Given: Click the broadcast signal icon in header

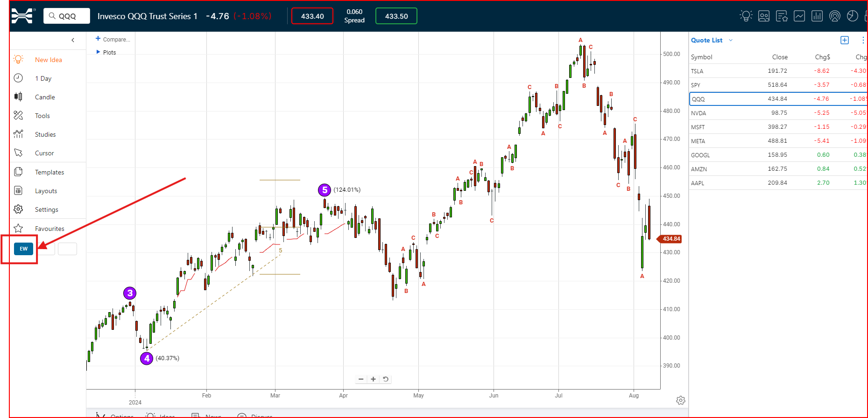Looking at the screenshot, I should [834, 16].
